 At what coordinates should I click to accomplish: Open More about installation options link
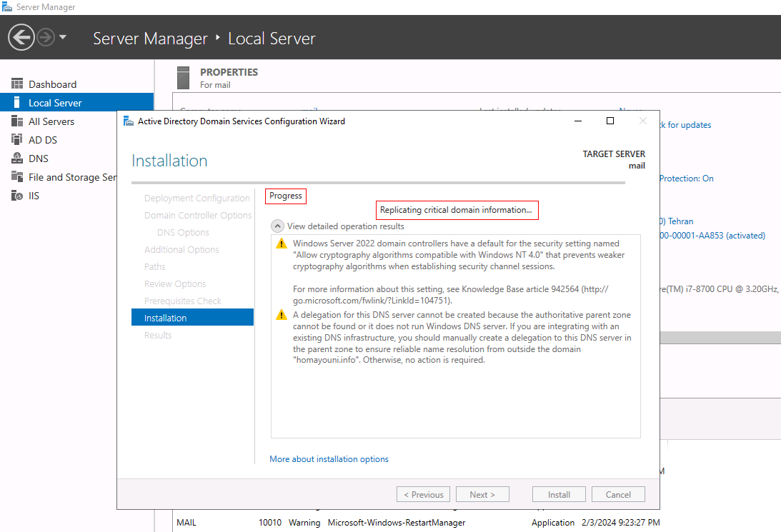[329, 459]
